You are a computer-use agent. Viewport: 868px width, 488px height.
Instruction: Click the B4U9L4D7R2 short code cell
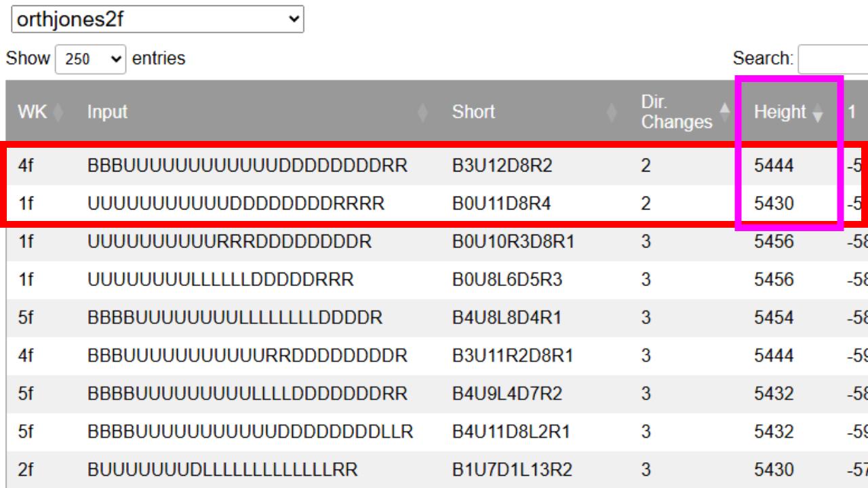click(x=507, y=393)
